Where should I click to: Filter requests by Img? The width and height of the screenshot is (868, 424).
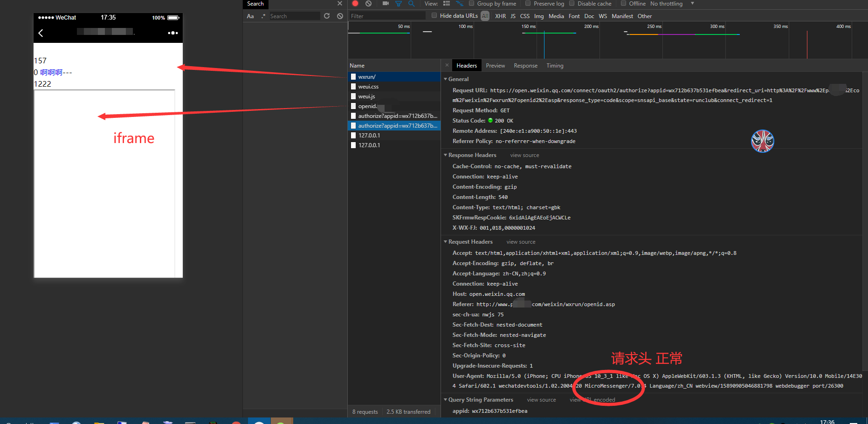point(539,16)
